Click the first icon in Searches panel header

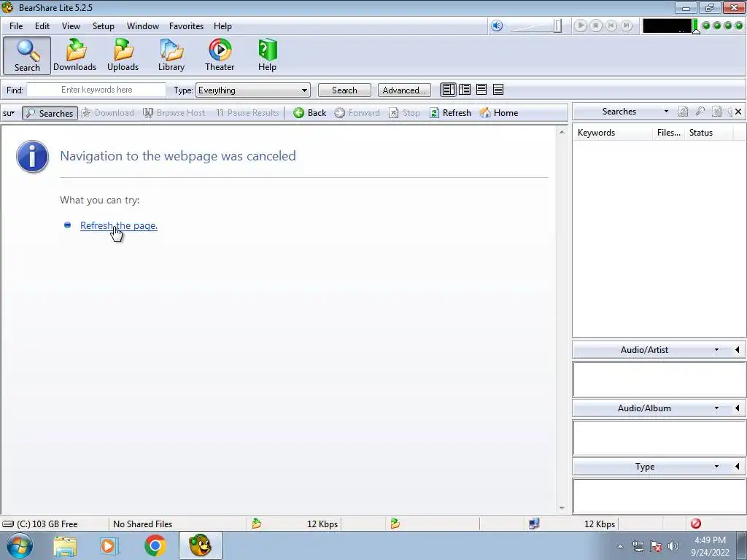[683, 112]
